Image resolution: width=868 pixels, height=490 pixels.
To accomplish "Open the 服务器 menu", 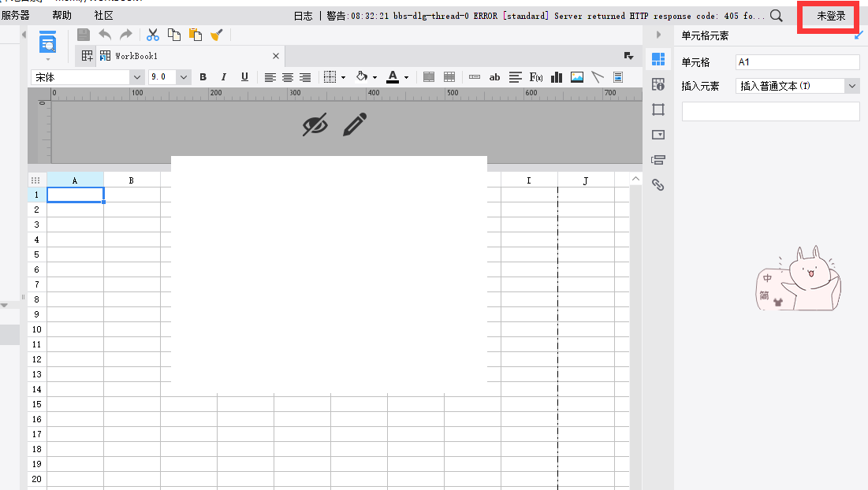I will click(16, 16).
